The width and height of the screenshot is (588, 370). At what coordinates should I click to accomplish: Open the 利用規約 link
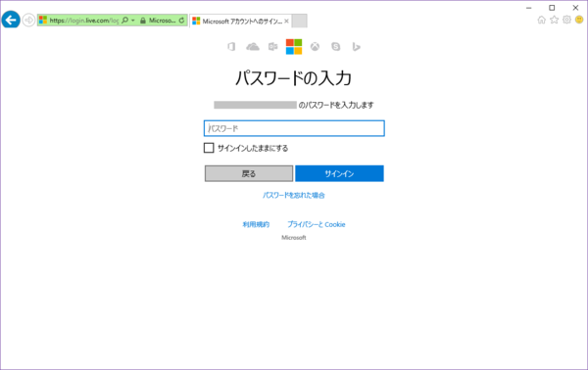point(256,224)
